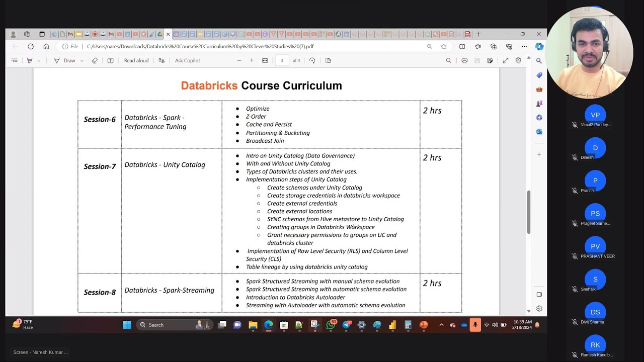Add an app to the Edge sidebar
The width and height of the screenshot is (644, 362).
tap(539, 154)
